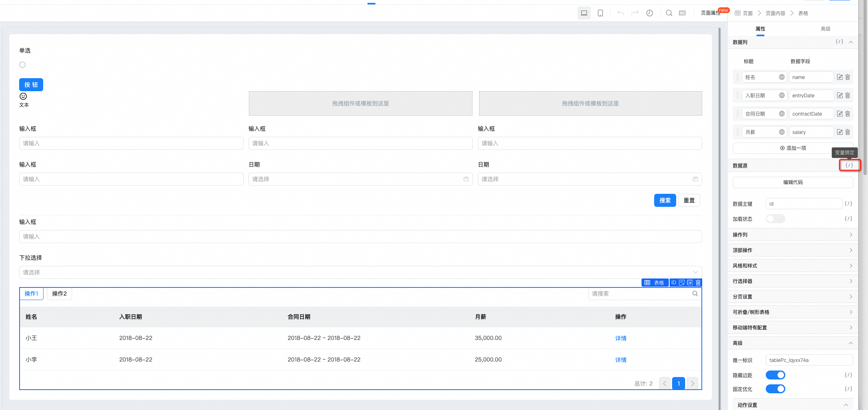Image resolution: width=868 pixels, height=410 pixels.
Task: Open the history clock icon
Action: (650, 13)
